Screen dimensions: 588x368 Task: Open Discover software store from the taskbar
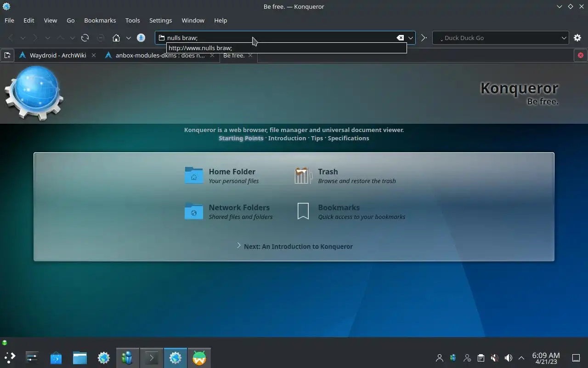(56, 357)
